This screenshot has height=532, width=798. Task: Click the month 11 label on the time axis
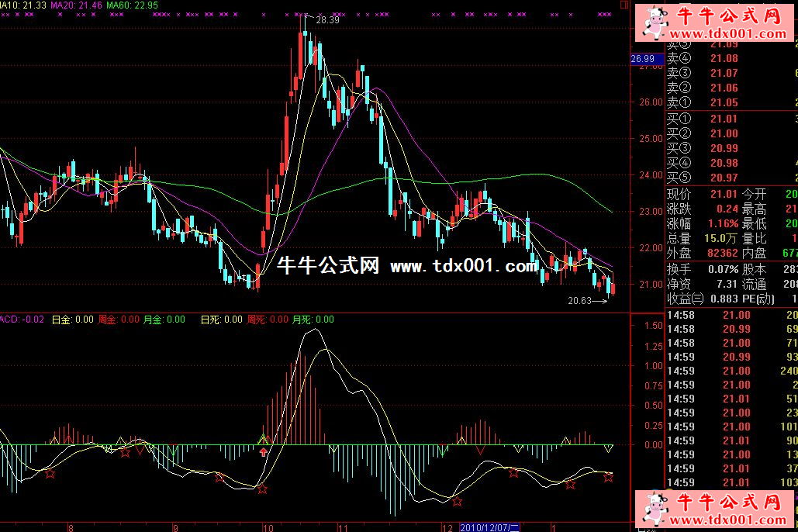click(x=343, y=528)
